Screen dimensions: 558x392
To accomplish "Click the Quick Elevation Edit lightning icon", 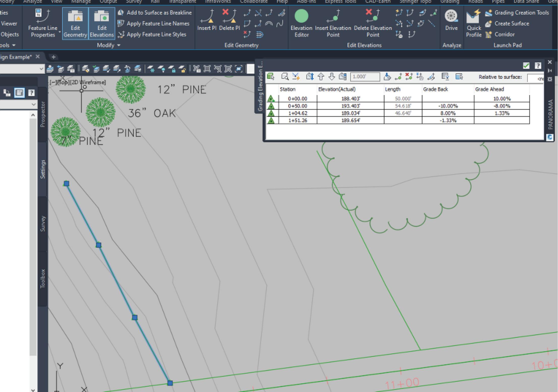I will pos(399,13).
